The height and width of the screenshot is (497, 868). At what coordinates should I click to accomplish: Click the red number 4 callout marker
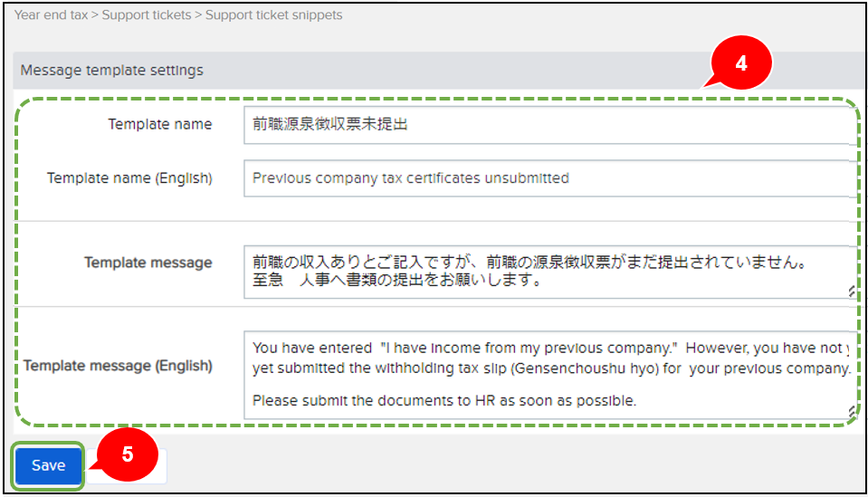point(741,64)
